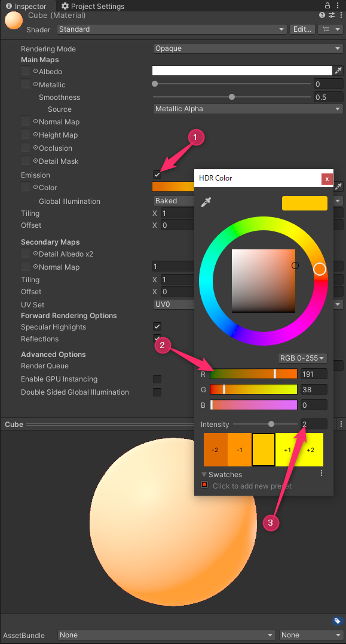This screenshot has width=346, height=644.
Task: Activate the HDR Color eyedropper tool
Action: tap(206, 203)
